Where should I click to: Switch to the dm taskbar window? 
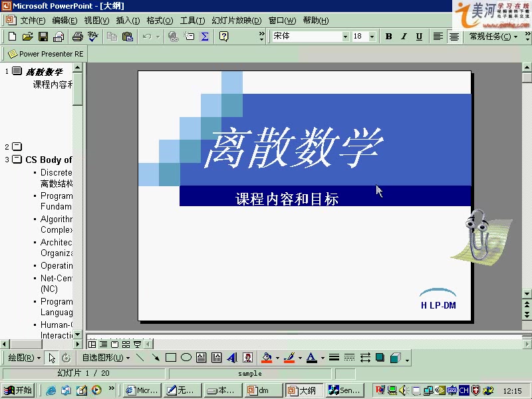point(263,390)
